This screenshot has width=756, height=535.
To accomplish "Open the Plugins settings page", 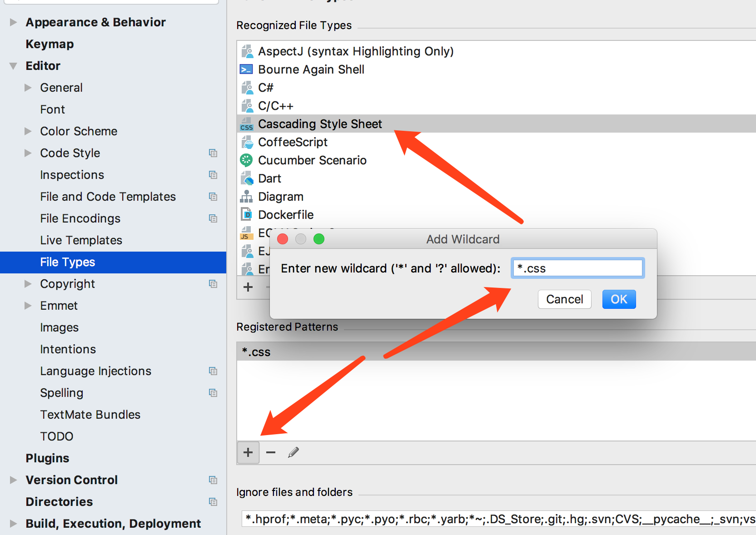I will point(47,458).
